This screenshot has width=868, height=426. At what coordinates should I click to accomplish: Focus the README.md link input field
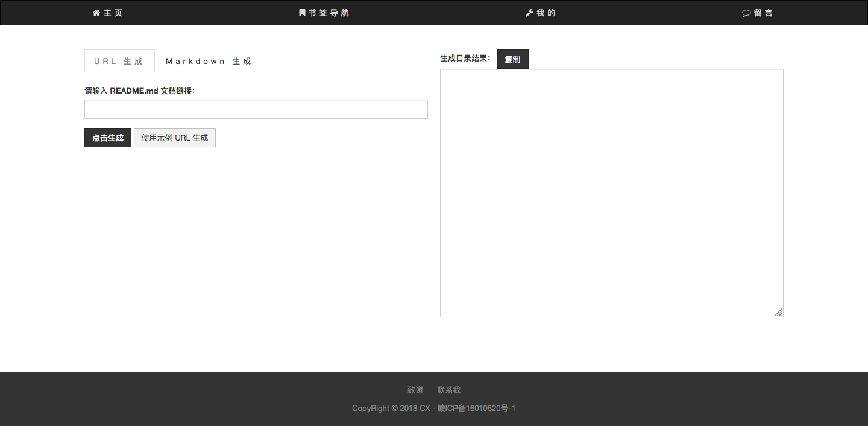click(256, 109)
